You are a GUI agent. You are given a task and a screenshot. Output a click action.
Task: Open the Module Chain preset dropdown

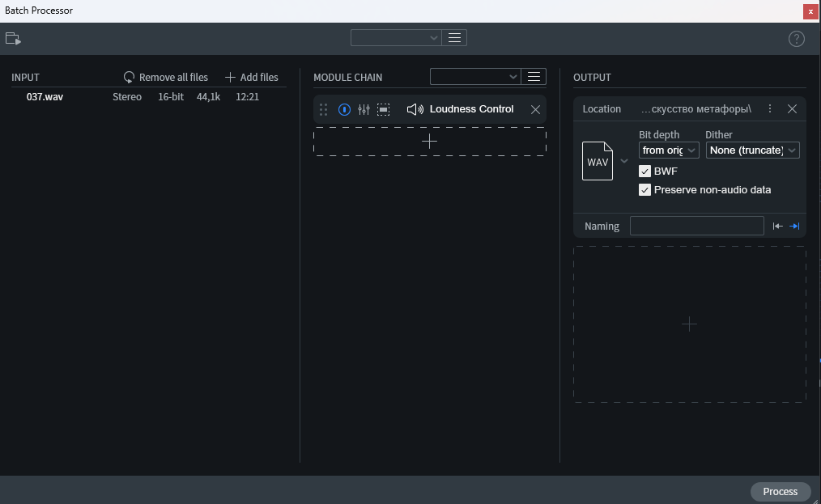[475, 76]
